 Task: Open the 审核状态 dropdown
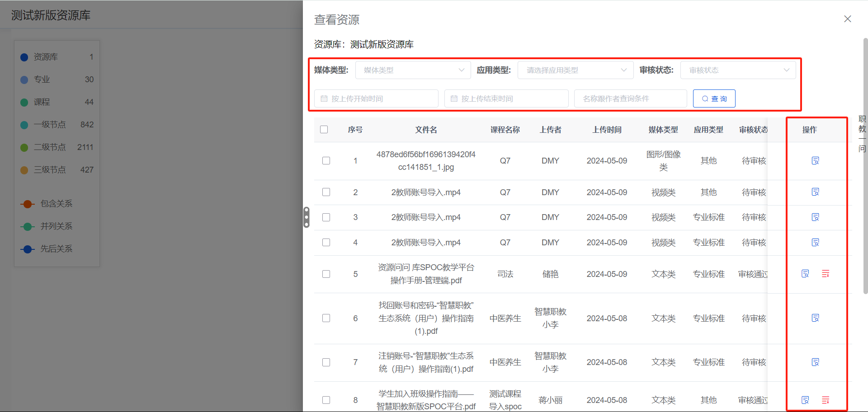[738, 70]
